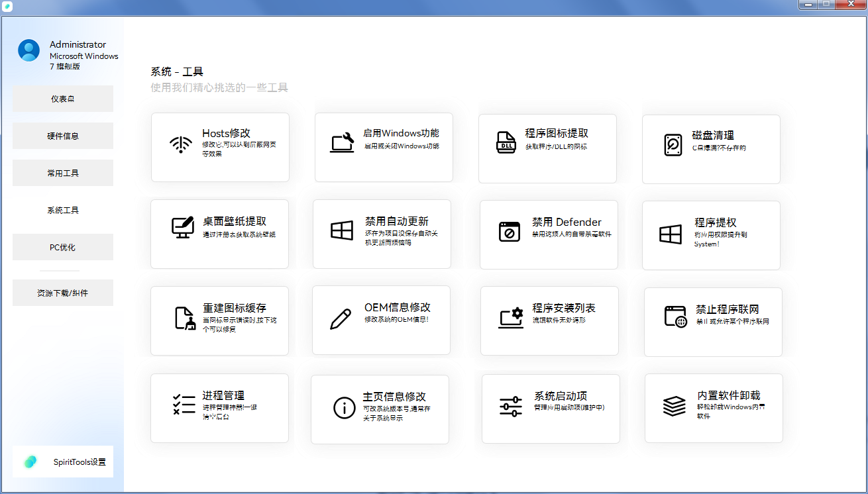Launch 磁盘清理 disk cleanup tool
The height and width of the screenshot is (494, 868).
pos(711,149)
